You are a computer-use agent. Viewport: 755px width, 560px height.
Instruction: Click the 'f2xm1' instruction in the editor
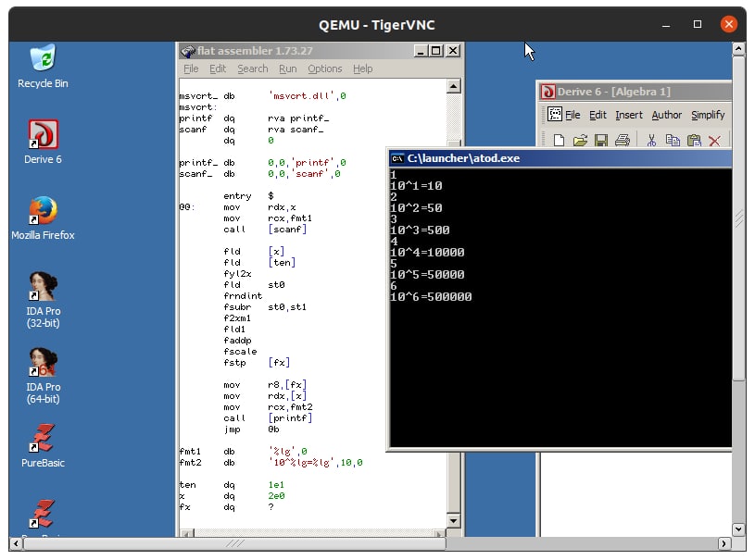click(x=237, y=318)
